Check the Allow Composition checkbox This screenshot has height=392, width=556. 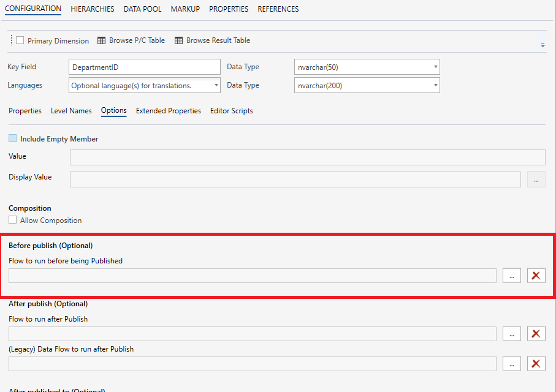click(13, 220)
